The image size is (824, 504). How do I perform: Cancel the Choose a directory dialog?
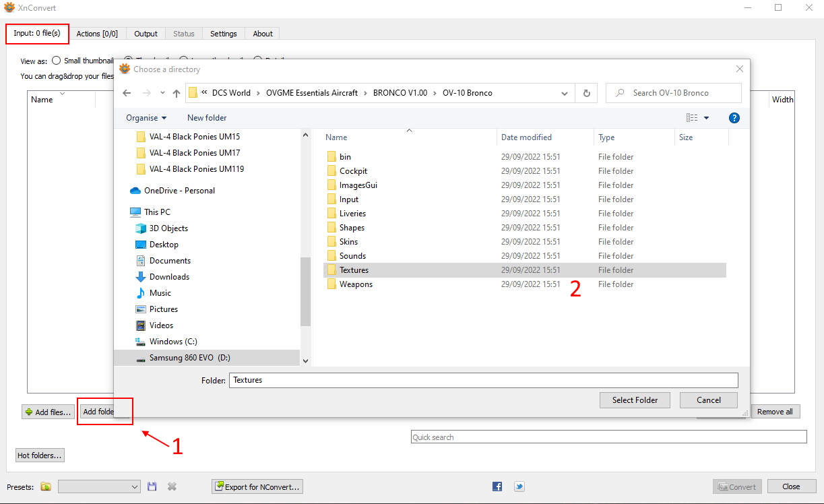coord(709,400)
